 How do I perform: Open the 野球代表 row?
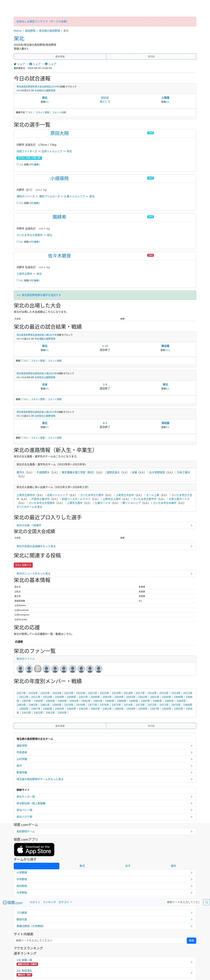click(x=105, y=920)
